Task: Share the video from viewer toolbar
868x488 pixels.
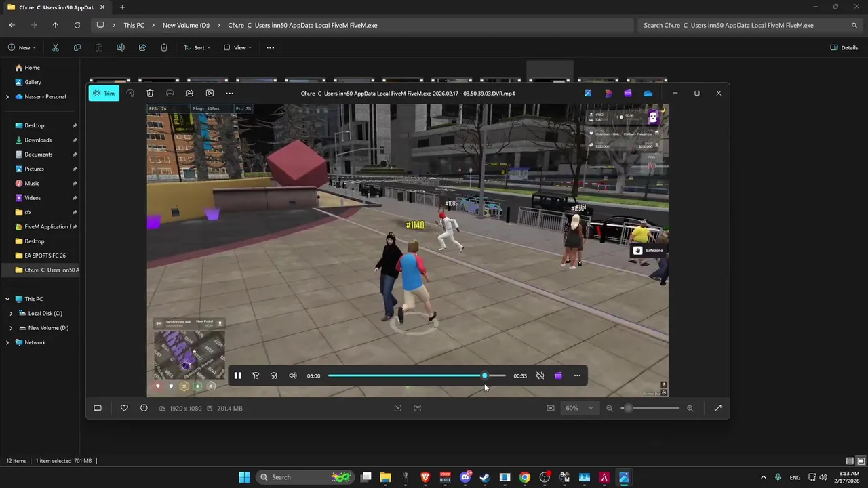Action: [x=190, y=93]
